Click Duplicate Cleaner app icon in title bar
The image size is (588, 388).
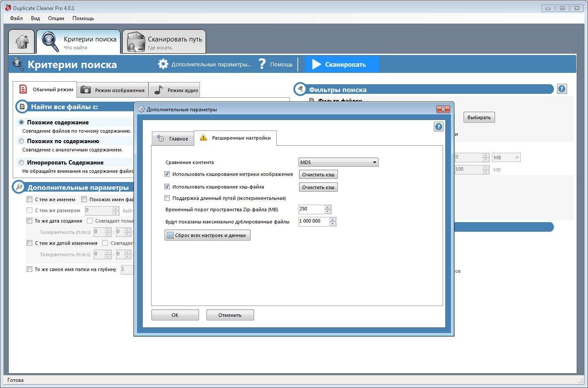point(8,7)
